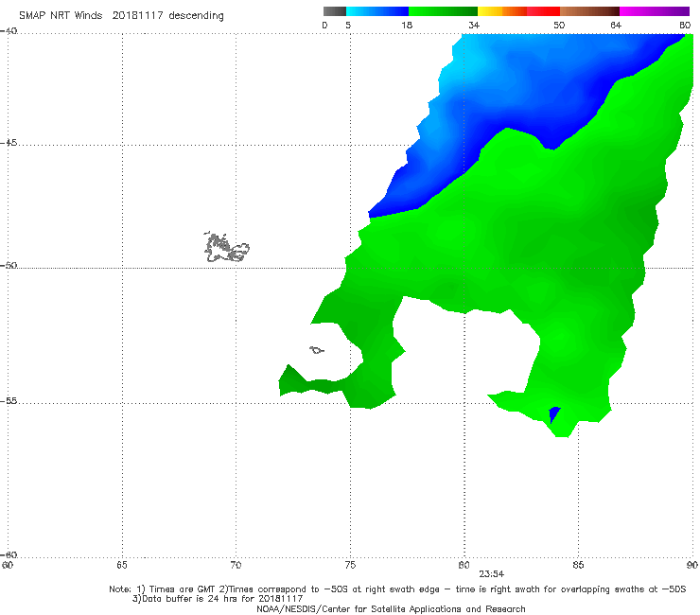This screenshot has height=615, width=700.
Task: Click the '75' longitude axis label
Action: (x=350, y=565)
